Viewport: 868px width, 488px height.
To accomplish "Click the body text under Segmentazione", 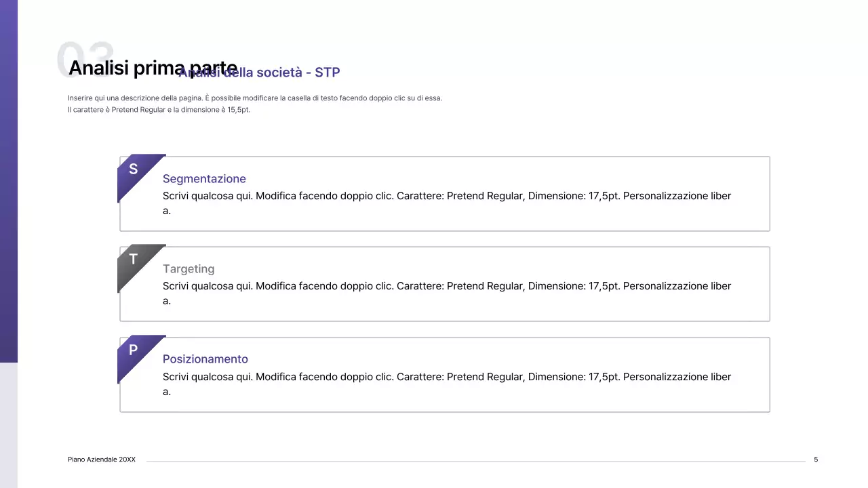I will point(446,197).
